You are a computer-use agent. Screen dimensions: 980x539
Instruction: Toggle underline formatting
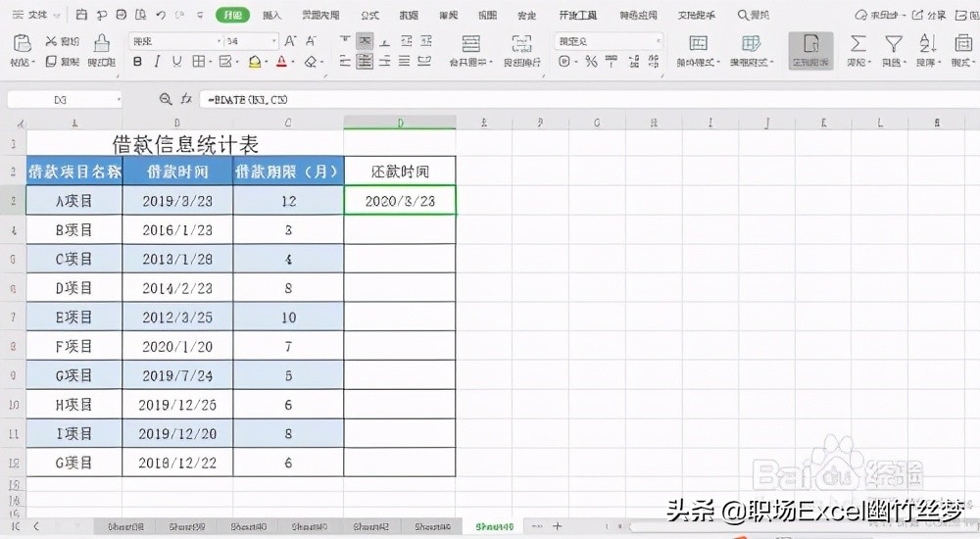(176, 62)
